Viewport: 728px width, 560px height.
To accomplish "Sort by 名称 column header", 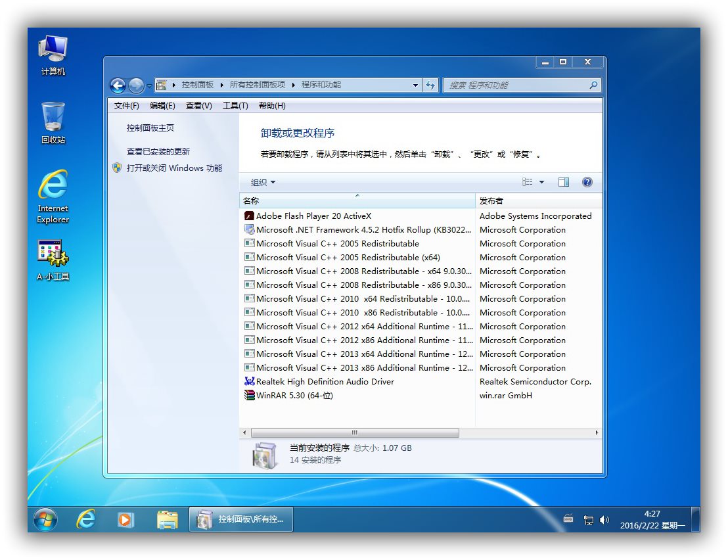I will (x=357, y=200).
